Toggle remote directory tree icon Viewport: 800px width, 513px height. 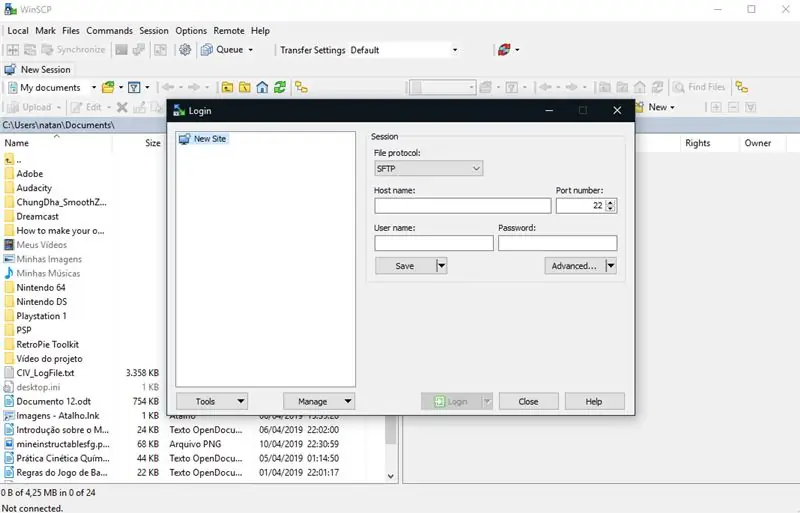(x=742, y=87)
